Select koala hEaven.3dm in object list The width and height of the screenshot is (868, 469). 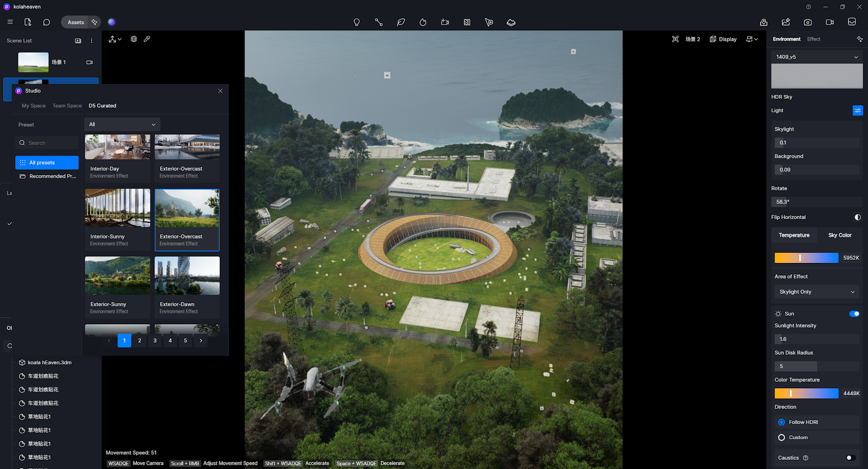click(50, 363)
